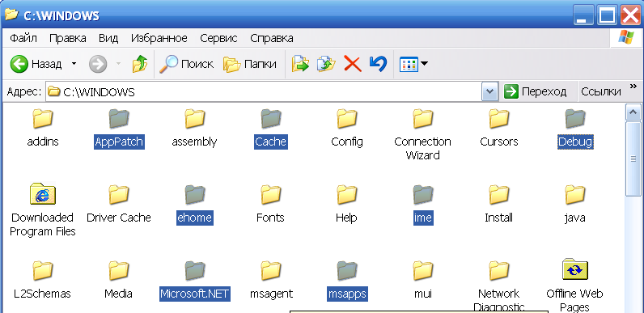Open the Сервис menu
The height and width of the screenshot is (313, 644).
point(218,38)
